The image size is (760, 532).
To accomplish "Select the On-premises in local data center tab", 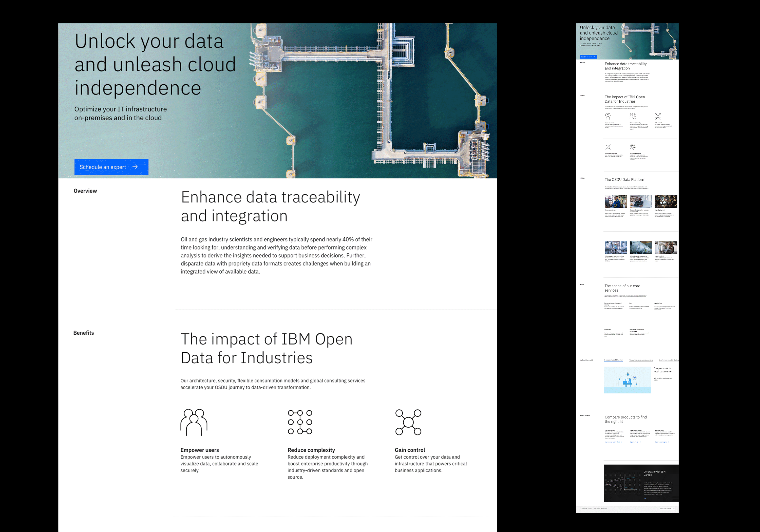I will [x=613, y=360].
